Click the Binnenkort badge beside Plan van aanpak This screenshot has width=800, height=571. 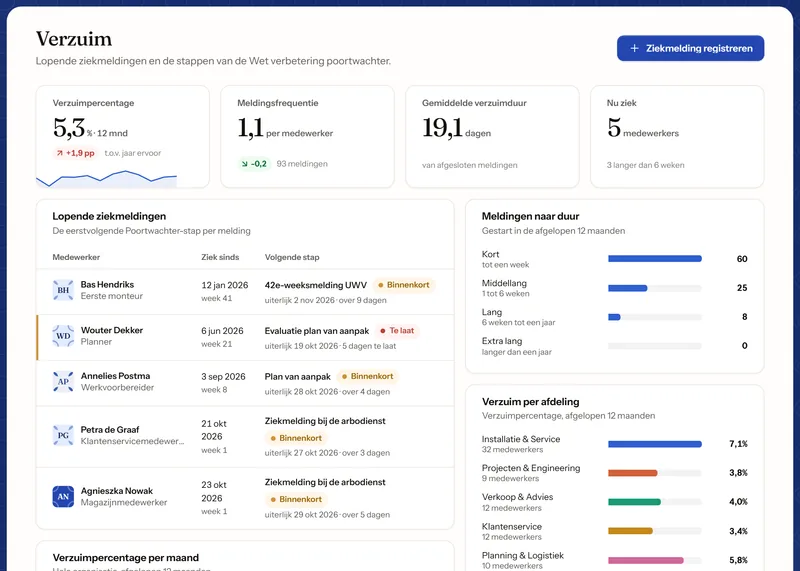coord(367,377)
